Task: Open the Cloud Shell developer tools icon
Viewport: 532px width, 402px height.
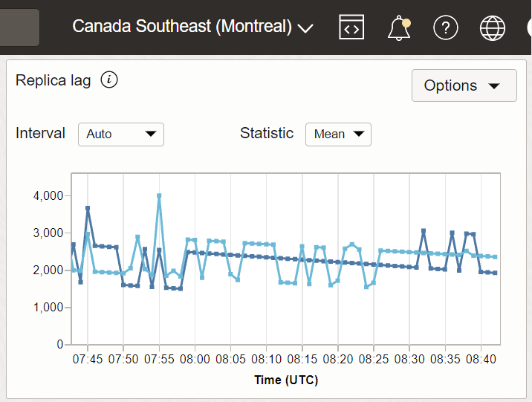Action: pos(351,27)
